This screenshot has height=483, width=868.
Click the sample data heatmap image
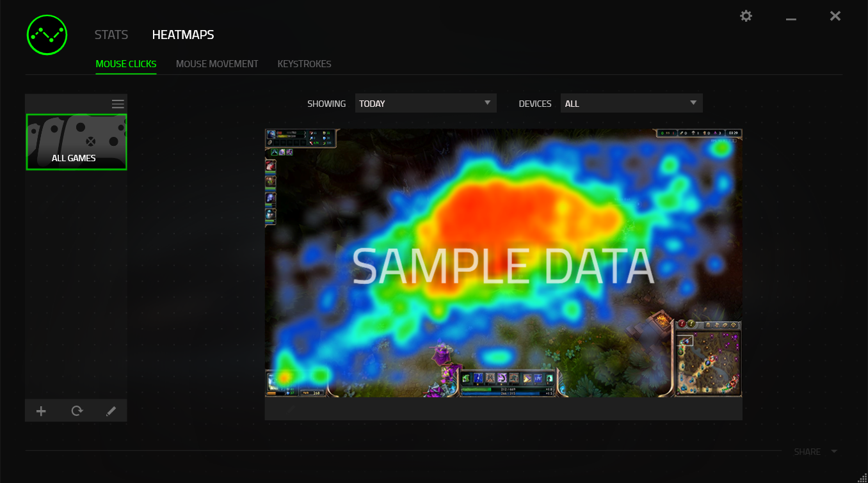(x=503, y=263)
